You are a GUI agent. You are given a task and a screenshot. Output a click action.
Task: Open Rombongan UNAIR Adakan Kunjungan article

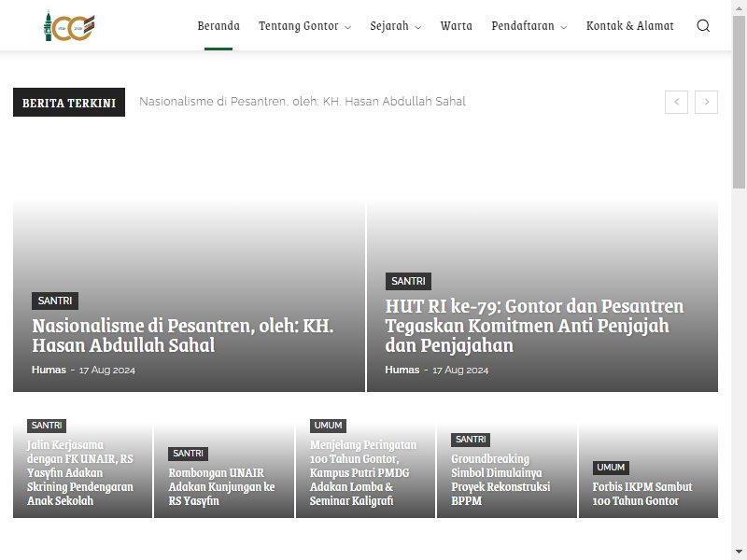tap(221, 486)
